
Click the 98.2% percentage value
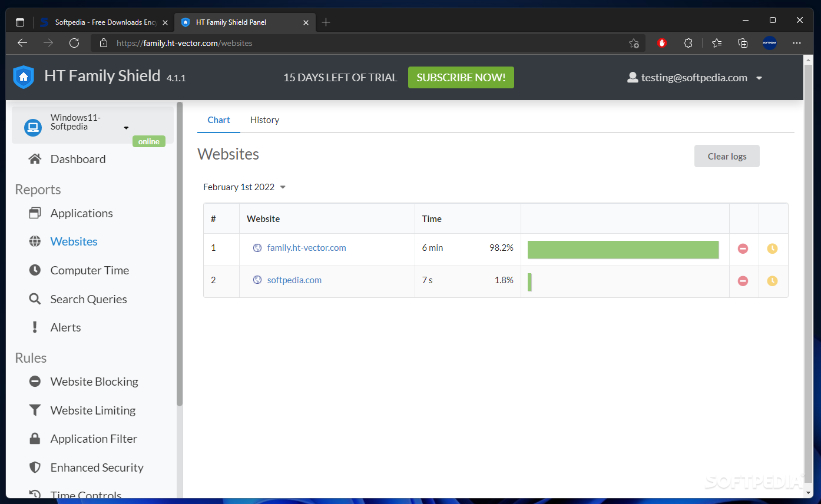[x=501, y=248]
